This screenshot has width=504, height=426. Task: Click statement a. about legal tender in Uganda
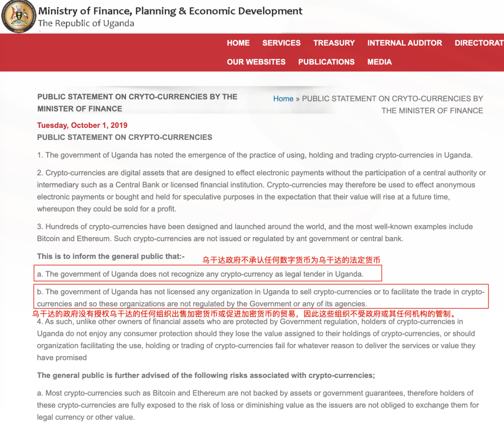tap(200, 274)
